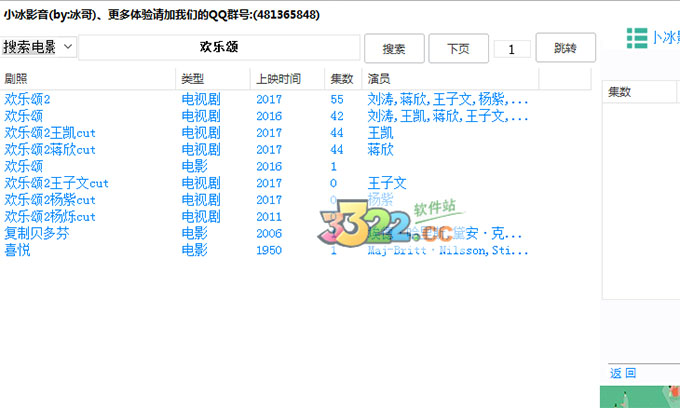Click episode count 0 in 欢乐颂2王子文cut row

pyautogui.click(x=333, y=183)
